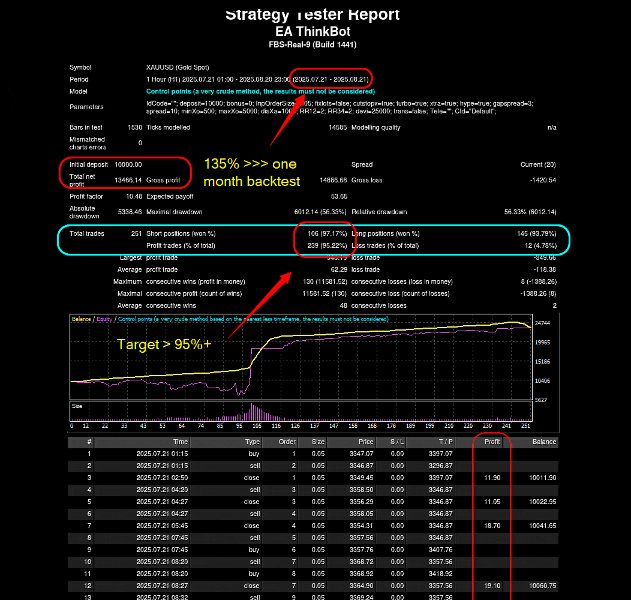Click the purple "Equity" chart legend label
Viewport: 631px width, 600px height.
tap(104, 319)
